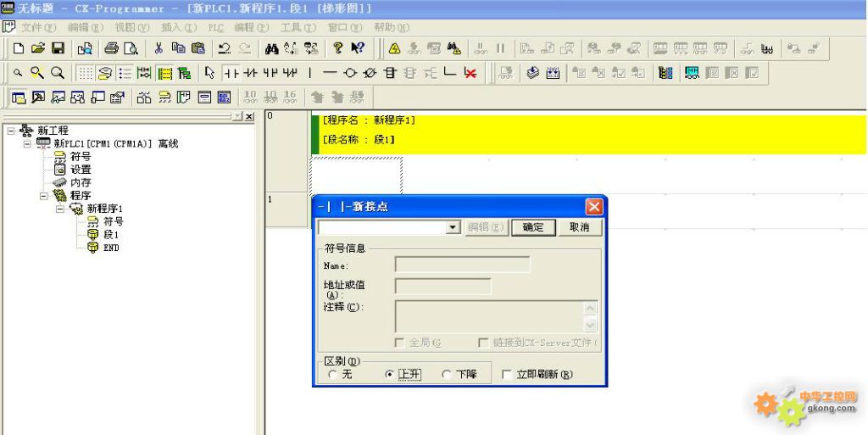Select the New Coil tool

(350, 73)
